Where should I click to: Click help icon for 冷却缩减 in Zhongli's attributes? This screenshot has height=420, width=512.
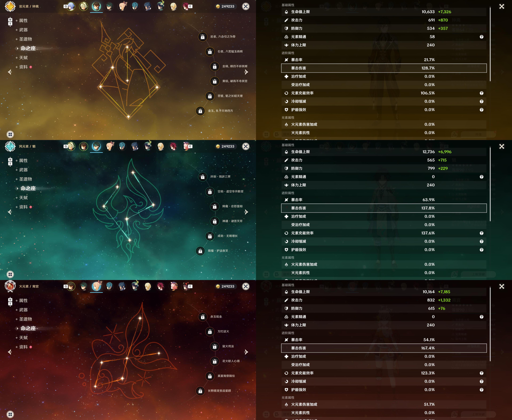481,101
